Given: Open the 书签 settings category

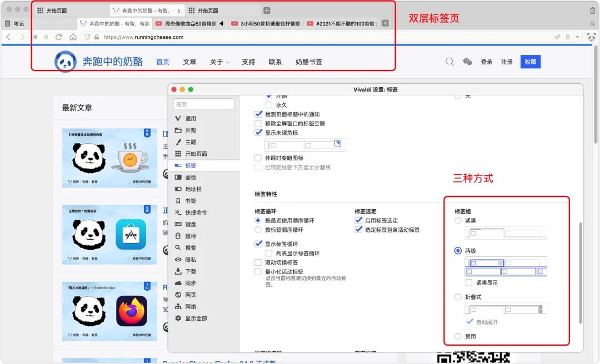Looking at the screenshot, I should tap(190, 201).
